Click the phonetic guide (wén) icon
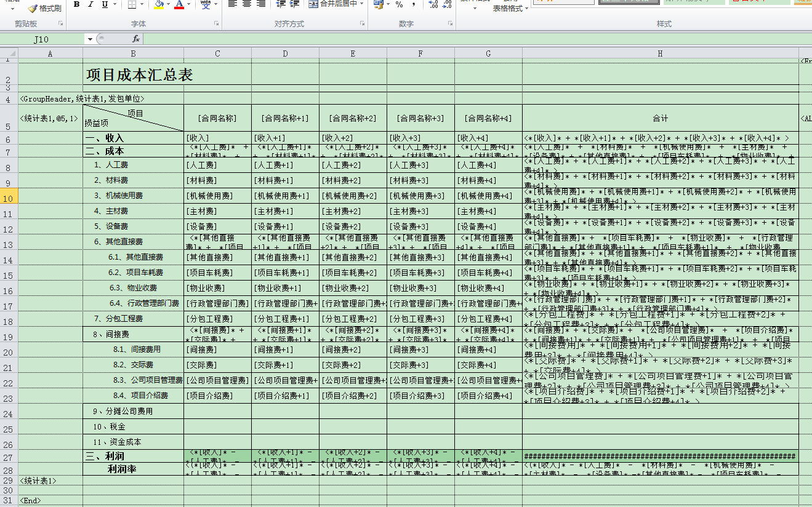 [x=206, y=5]
